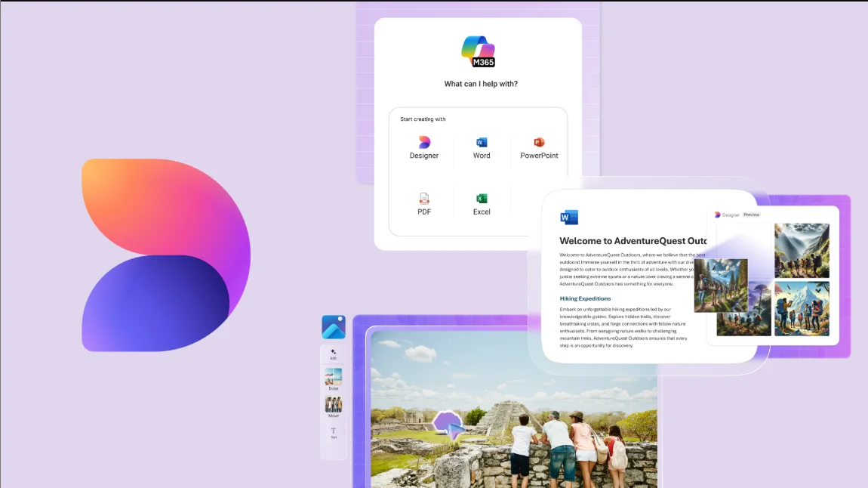Select the snowy peak hikers image
The width and height of the screenshot is (868, 488).
[x=802, y=308]
